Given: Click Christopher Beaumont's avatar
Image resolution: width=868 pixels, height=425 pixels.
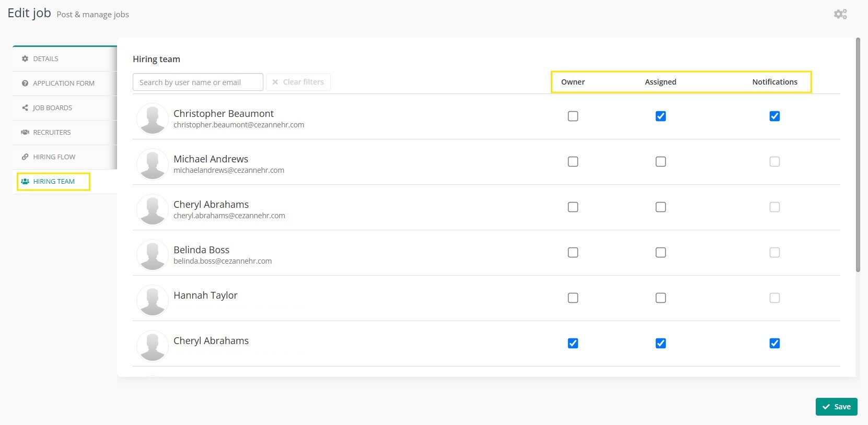Looking at the screenshot, I should click(x=153, y=119).
